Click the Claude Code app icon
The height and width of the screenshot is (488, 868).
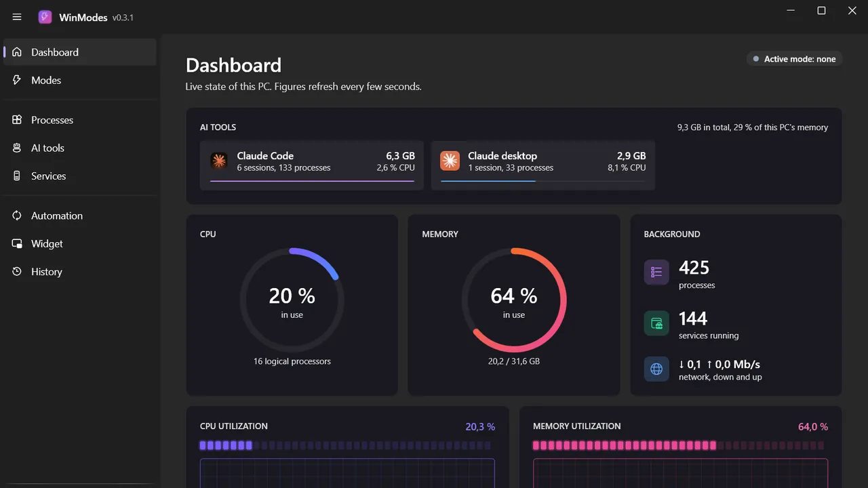(219, 161)
